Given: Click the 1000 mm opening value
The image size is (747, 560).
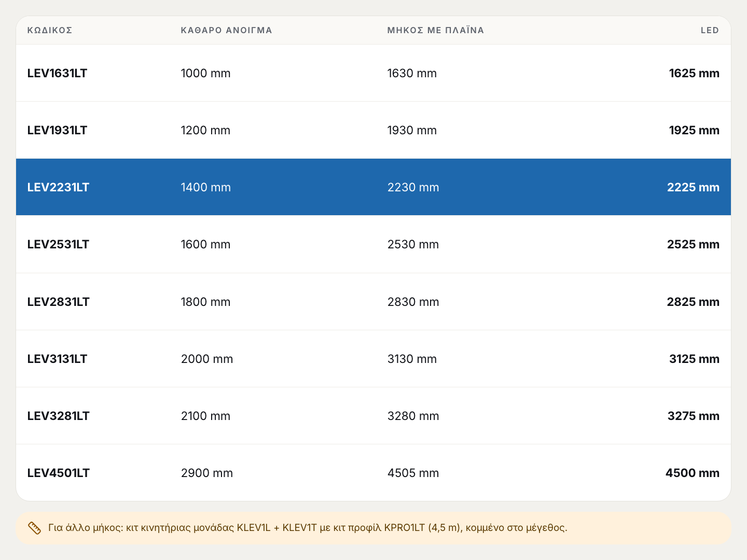Looking at the screenshot, I should [206, 73].
